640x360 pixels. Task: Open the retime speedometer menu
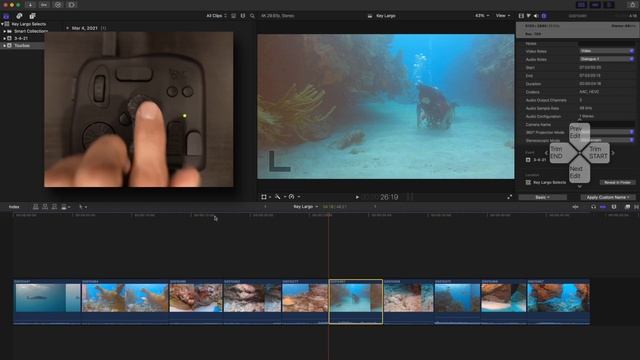point(291,197)
